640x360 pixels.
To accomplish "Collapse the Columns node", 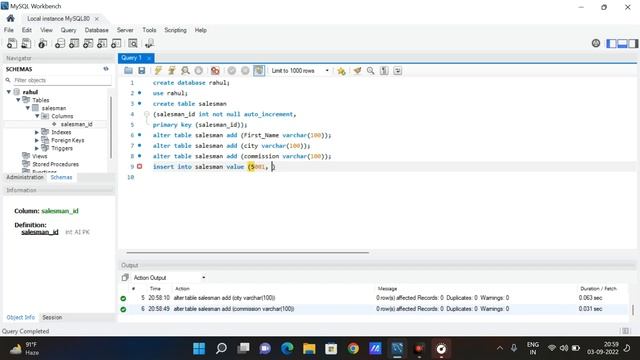I will [x=37, y=116].
